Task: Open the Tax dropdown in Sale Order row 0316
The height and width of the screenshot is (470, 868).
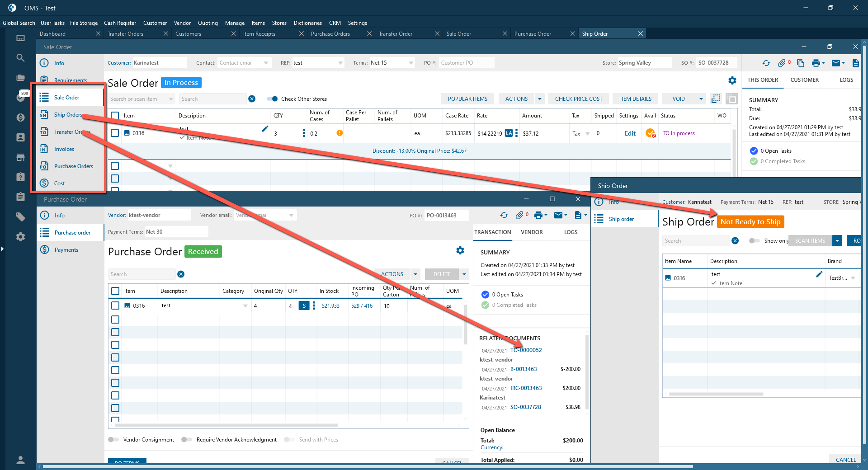Action: [x=588, y=134]
